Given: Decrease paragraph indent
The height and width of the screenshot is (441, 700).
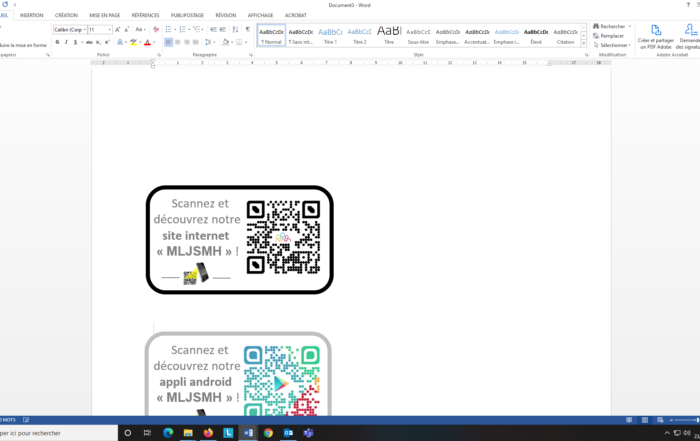Looking at the screenshot, I should [x=213, y=29].
